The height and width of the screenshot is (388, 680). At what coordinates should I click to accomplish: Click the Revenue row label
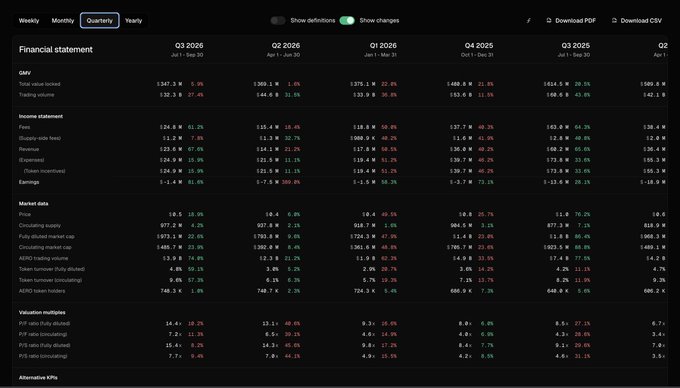29,149
